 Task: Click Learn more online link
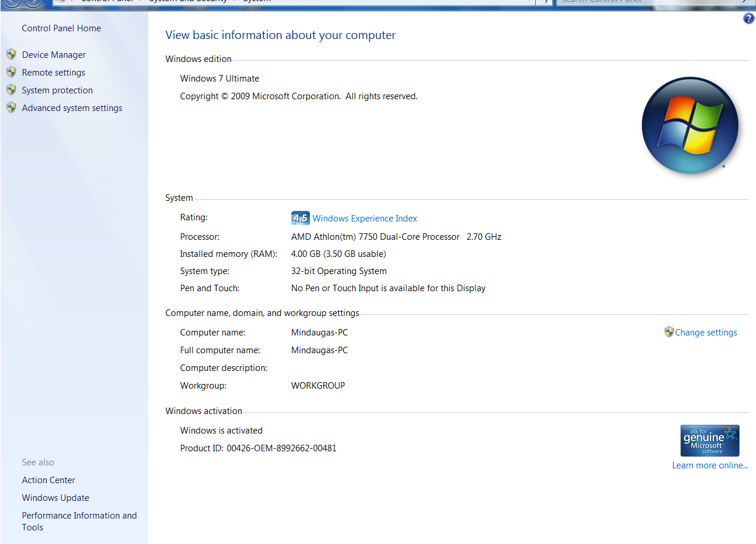[710, 465]
